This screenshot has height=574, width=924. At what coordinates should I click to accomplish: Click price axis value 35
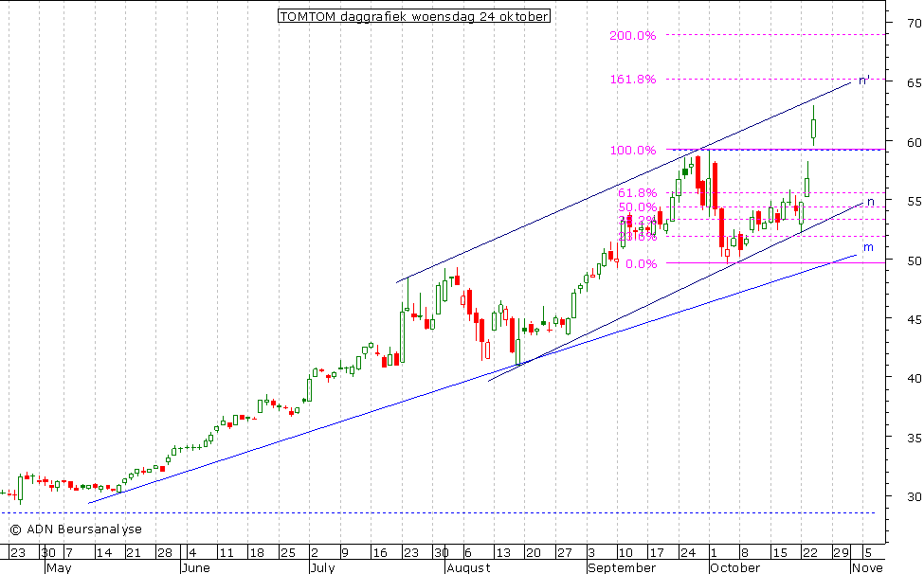tap(914, 438)
